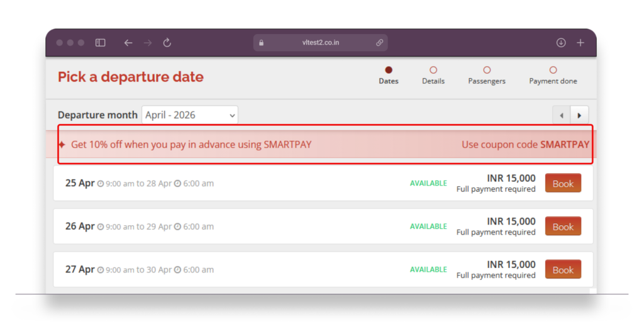The image size is (644, 324).
Task: Click the clock icon beside 26 Apr
Action: [101, 226]
